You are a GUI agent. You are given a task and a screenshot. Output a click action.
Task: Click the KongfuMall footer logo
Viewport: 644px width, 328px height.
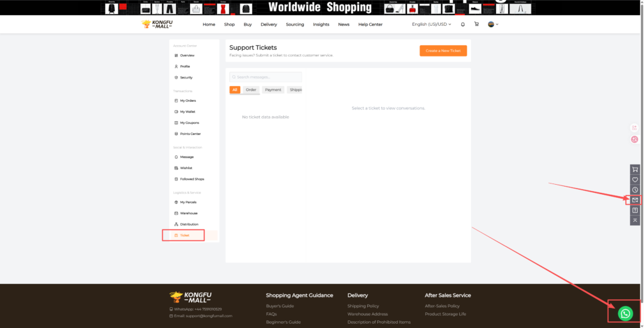(x=191, y=297)
